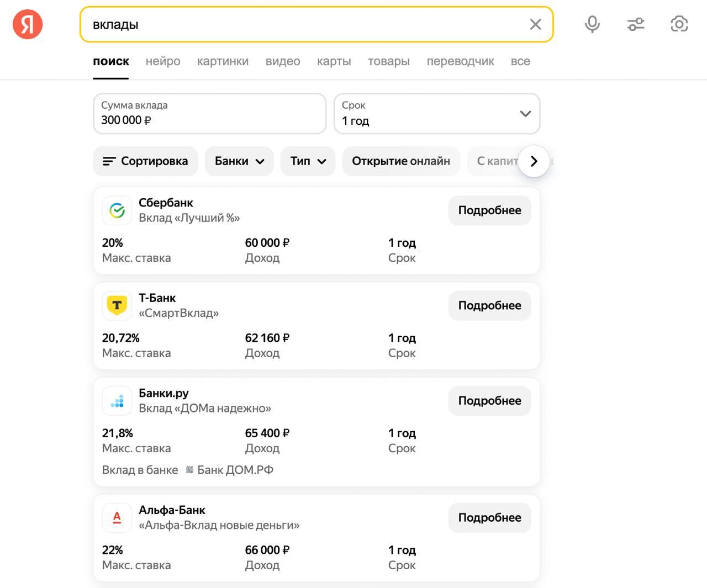Open the Срок term dropdown

(437, 114)
